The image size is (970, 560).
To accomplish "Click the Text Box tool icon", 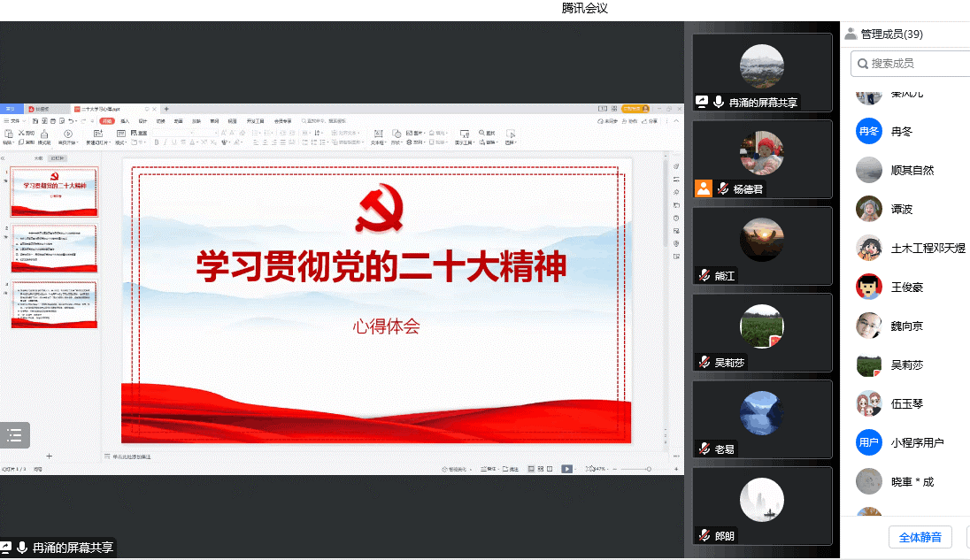I will click(x=378, y=134).
